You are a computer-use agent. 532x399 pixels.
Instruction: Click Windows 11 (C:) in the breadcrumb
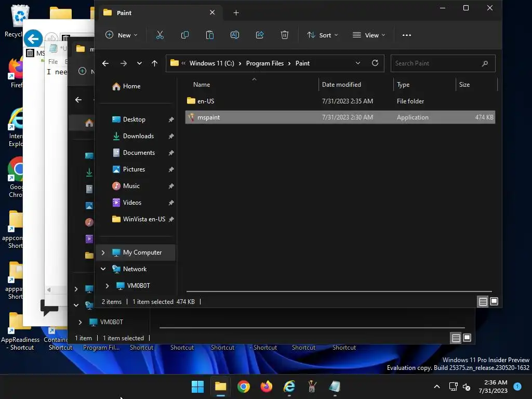212,63
